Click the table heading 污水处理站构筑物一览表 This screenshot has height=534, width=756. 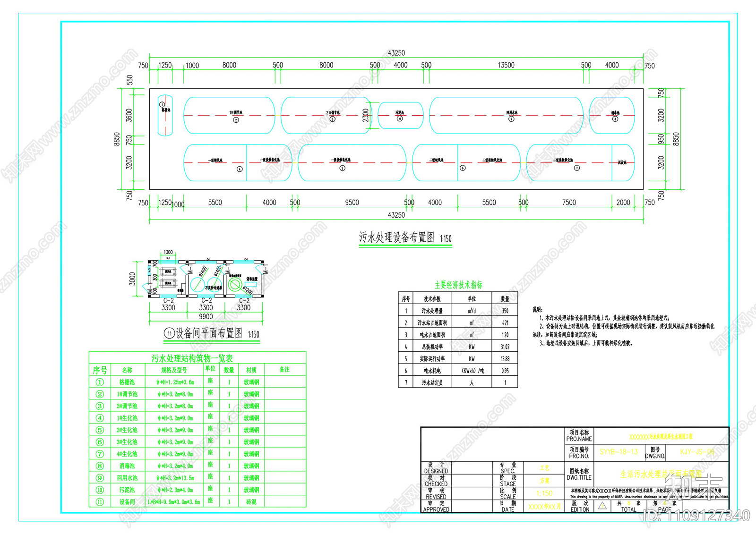tap(192, 358)
